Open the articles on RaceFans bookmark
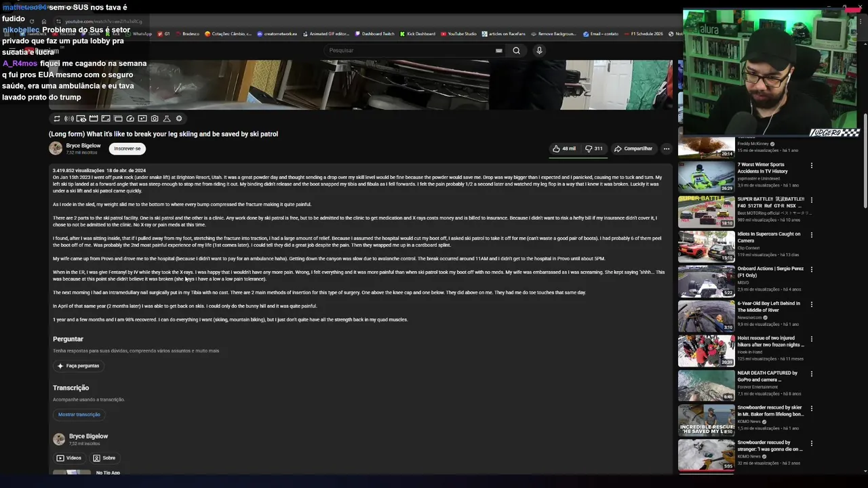This screenshot has height=488, width=868. (x=503, y=34)
